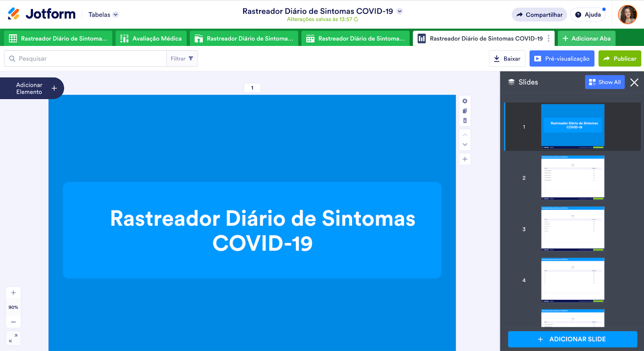Click the bar chart icon on Avaliação Médica tab
This screenshot has width=644, height=351.
124,39
